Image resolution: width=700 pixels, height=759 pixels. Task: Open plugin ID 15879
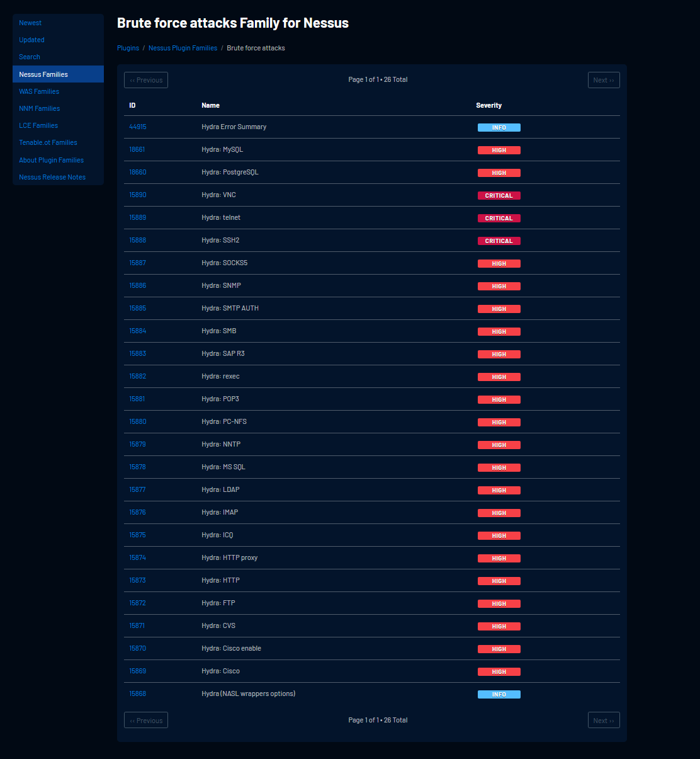pyautogui.click(x=138, y=444)
